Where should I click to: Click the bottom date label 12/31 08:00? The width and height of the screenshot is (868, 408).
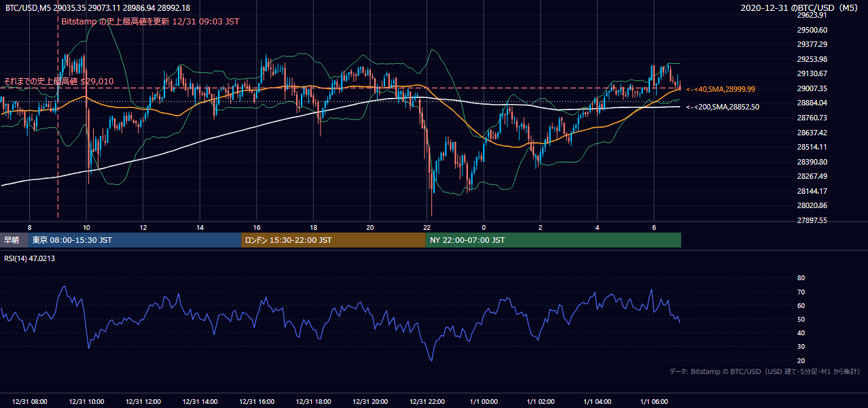coord(29,402)
